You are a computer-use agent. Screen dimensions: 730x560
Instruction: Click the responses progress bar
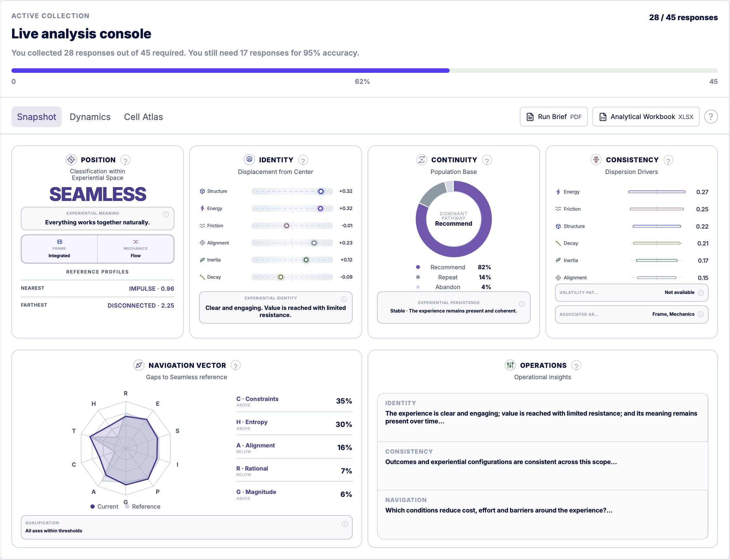[364, 70]
